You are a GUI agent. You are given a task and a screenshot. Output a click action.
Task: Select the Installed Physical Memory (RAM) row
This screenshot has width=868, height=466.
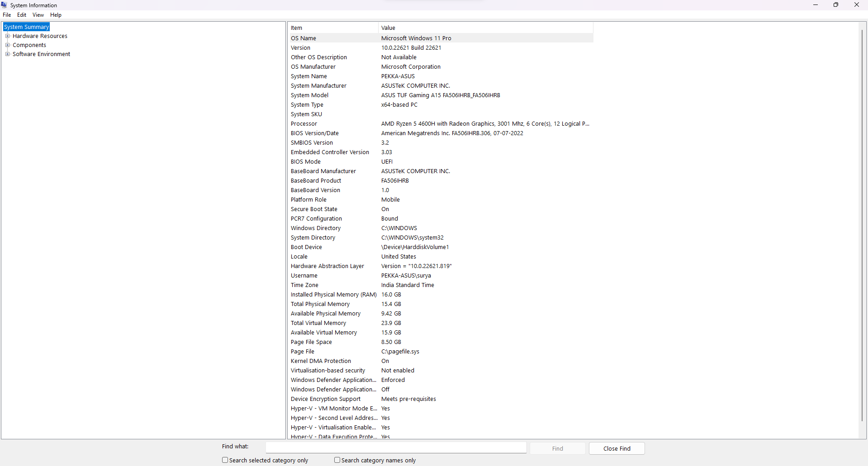(x=441, y=295)
